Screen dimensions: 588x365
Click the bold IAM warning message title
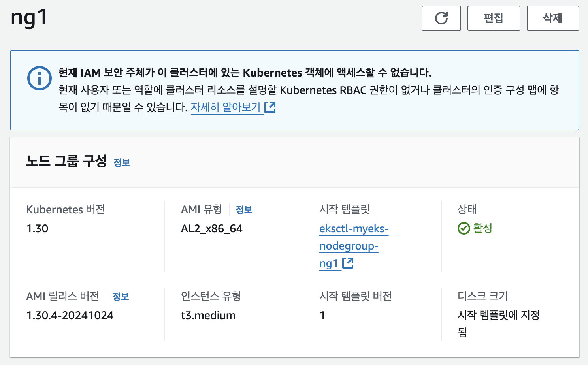point(245,73)
